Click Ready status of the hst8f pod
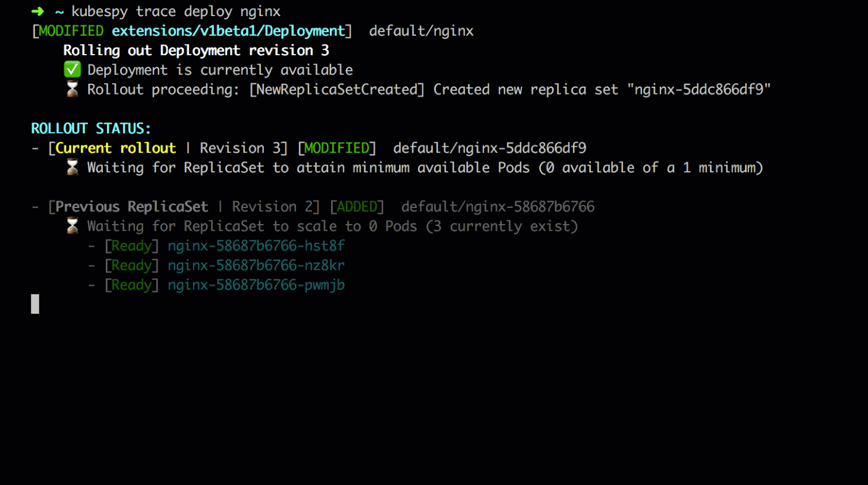This screenshot has height=485, width=868. click(x=131, y=245)
